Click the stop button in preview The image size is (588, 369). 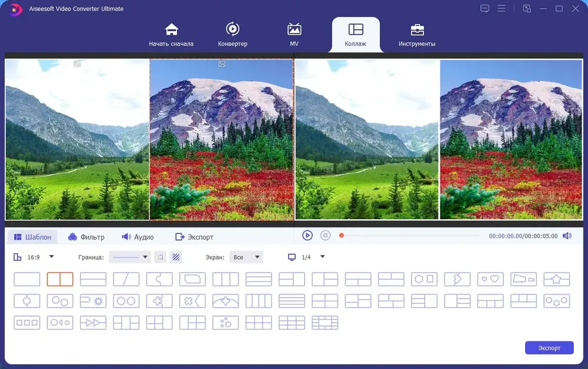[x=325, y=235]
